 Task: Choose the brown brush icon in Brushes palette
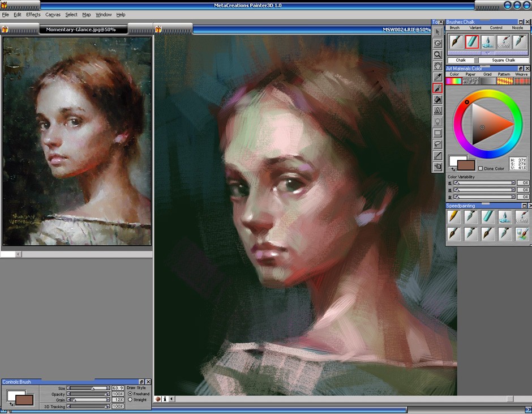point(456,42)
